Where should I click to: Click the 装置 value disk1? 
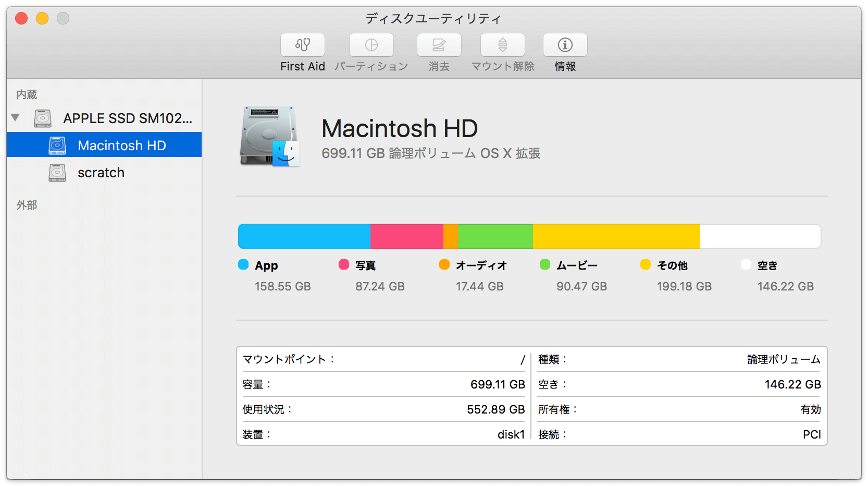511,434
